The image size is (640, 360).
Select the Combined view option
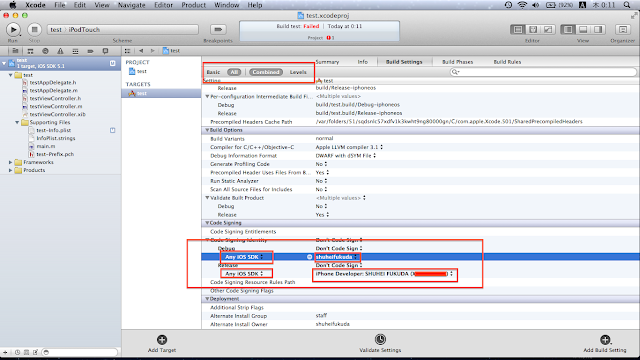point(266,72)
